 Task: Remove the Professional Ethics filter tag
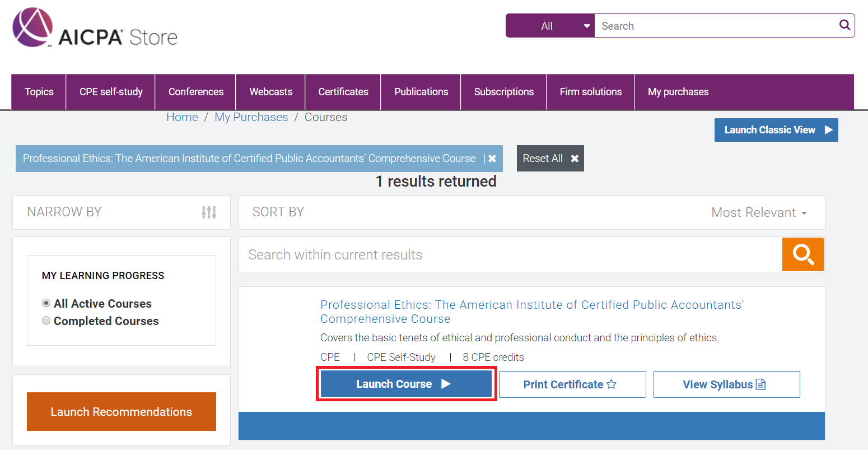[x=492, y=159]
